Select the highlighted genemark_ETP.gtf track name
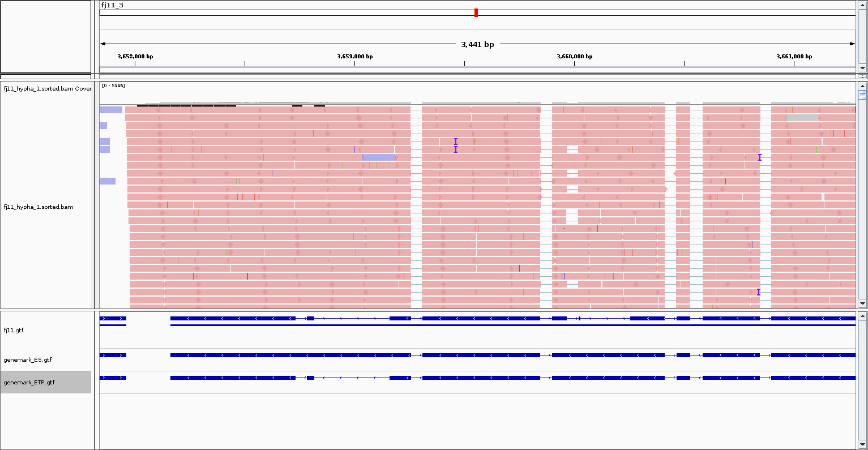 (x=29, y=382)
